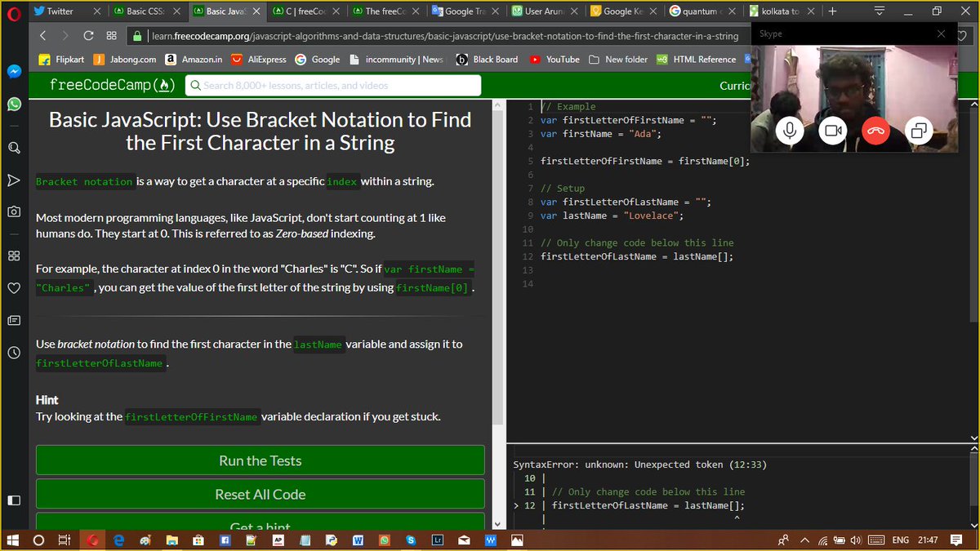Image resolution: width=980 pixels, height=551 pixels.
Task: Click freeCodeCamp lesson search box
Action: click(x=333, y=85)
